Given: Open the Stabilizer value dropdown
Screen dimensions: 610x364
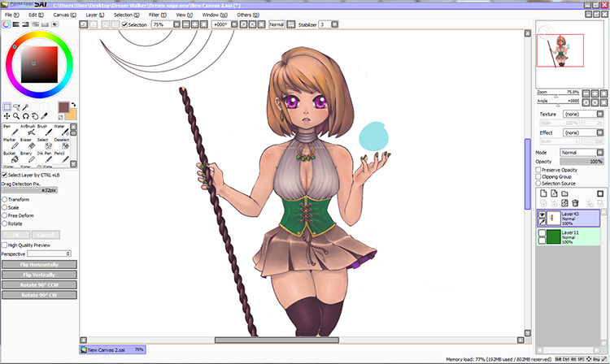Looking at the screenshot, I should 327,25.
